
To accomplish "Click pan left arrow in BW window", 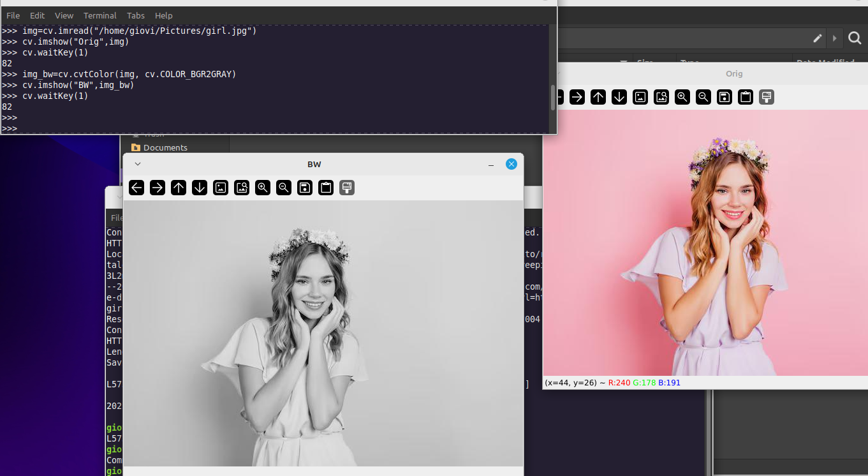I will click(136, 188).
